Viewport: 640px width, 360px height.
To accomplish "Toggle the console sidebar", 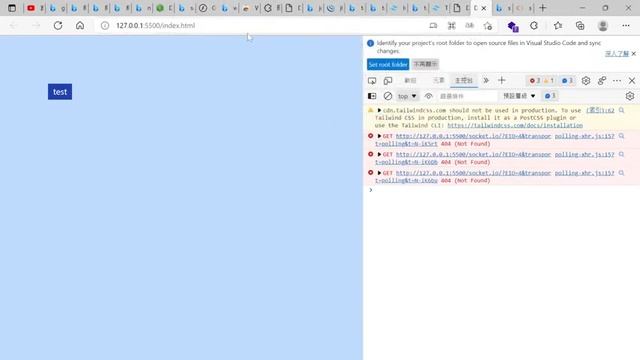I will pos(372,96).
